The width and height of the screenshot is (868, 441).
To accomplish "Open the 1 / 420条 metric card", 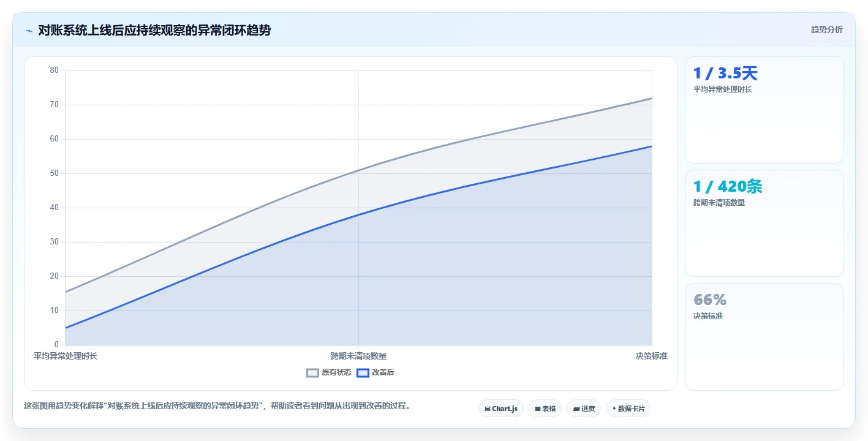I will [x=764, y=224].
